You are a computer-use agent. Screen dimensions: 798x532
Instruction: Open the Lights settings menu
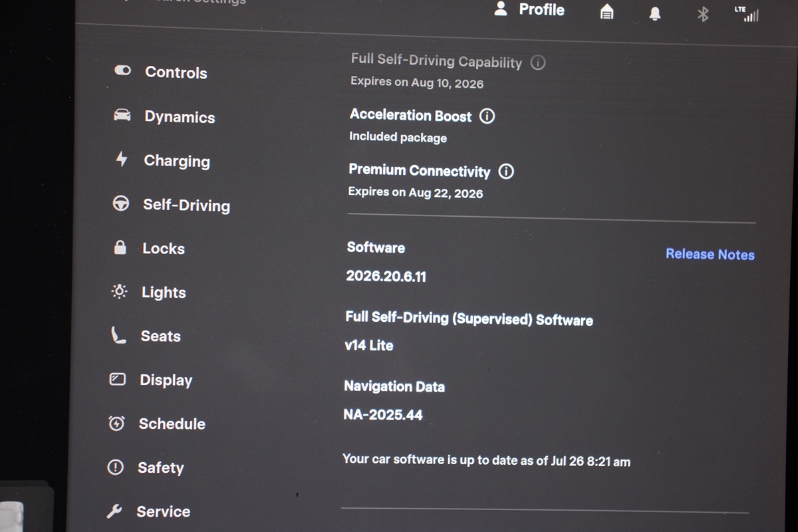[x=148, y=292]
